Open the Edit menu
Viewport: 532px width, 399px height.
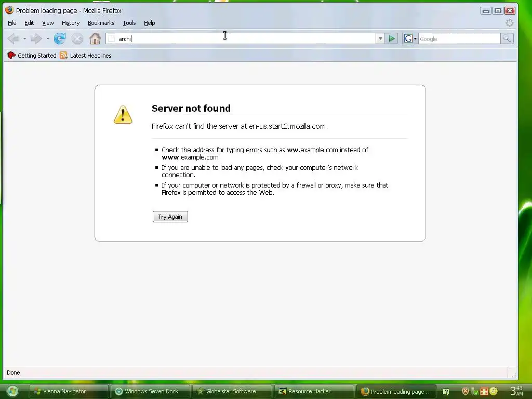(29, 23)
